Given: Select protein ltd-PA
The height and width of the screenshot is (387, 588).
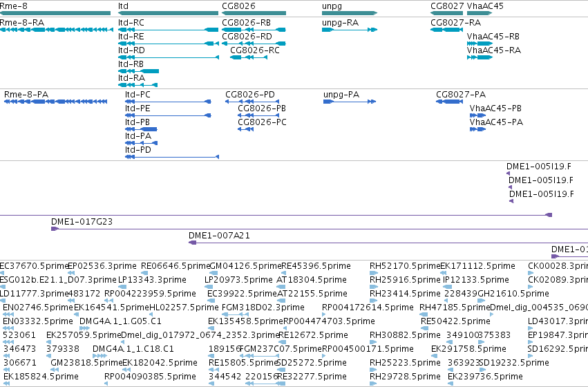Looking at the screenshot, I should [x=141, y=143].
